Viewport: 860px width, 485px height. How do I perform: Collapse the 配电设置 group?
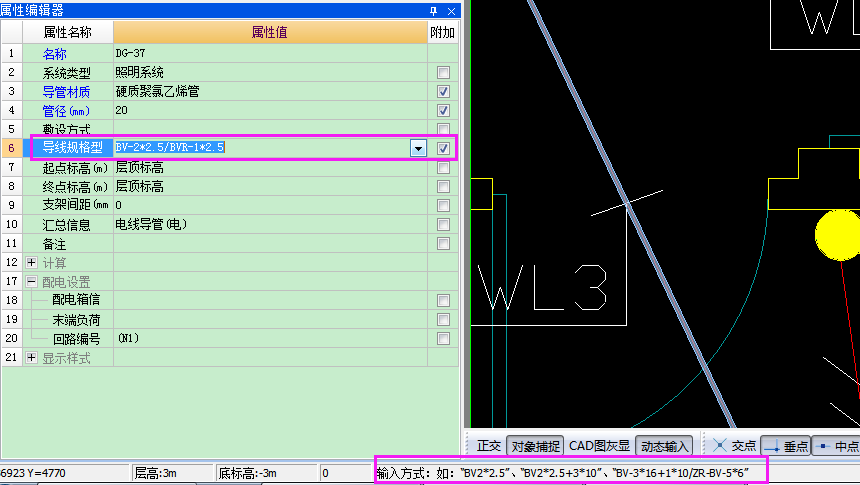(x=31, y=281)
